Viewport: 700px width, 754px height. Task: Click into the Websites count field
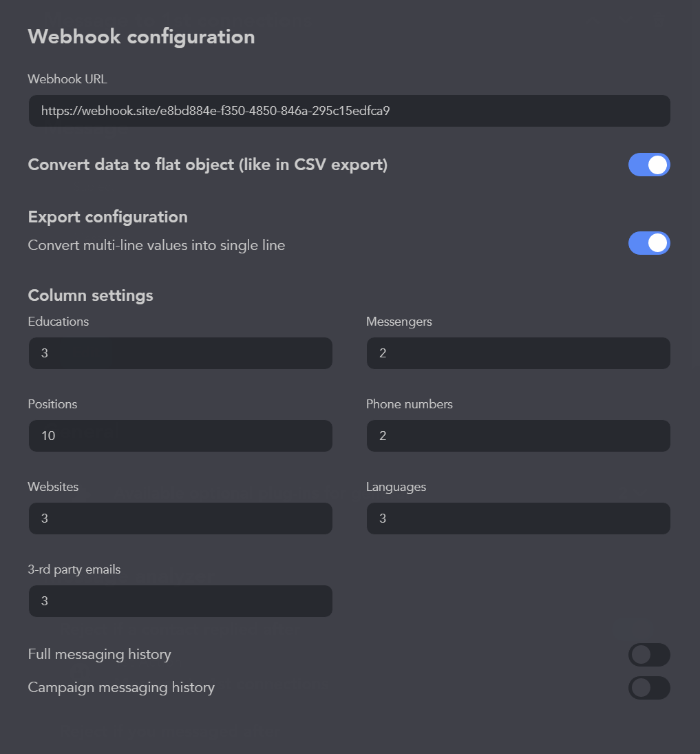180,519
